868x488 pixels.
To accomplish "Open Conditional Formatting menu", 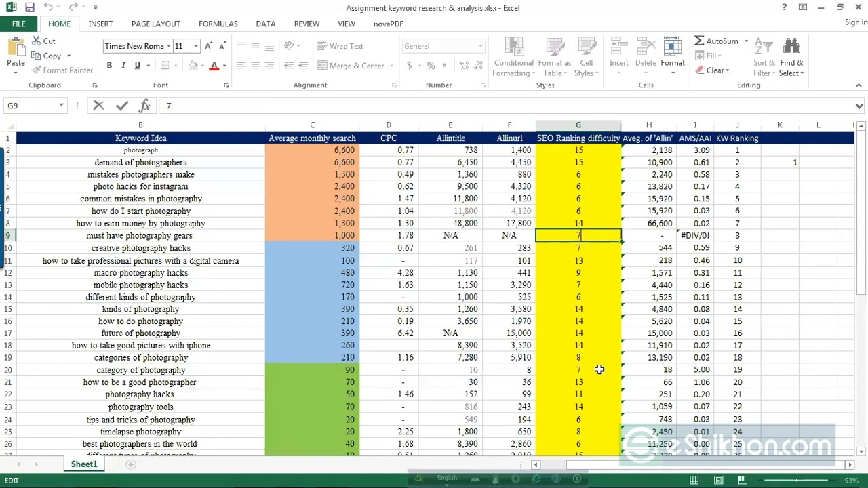I will click(x=513, y=58).
